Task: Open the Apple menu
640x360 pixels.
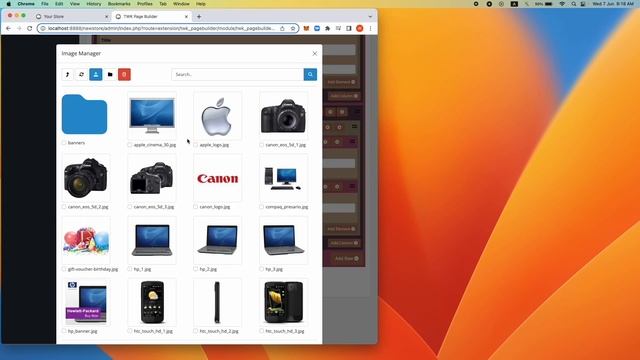Action: pos(8,4)
